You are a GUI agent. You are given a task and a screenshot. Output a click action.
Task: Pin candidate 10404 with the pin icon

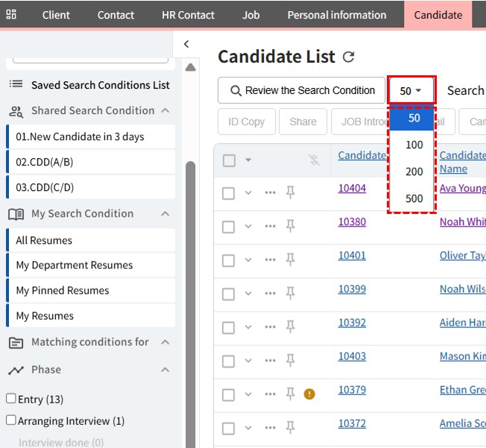[291, 193]
